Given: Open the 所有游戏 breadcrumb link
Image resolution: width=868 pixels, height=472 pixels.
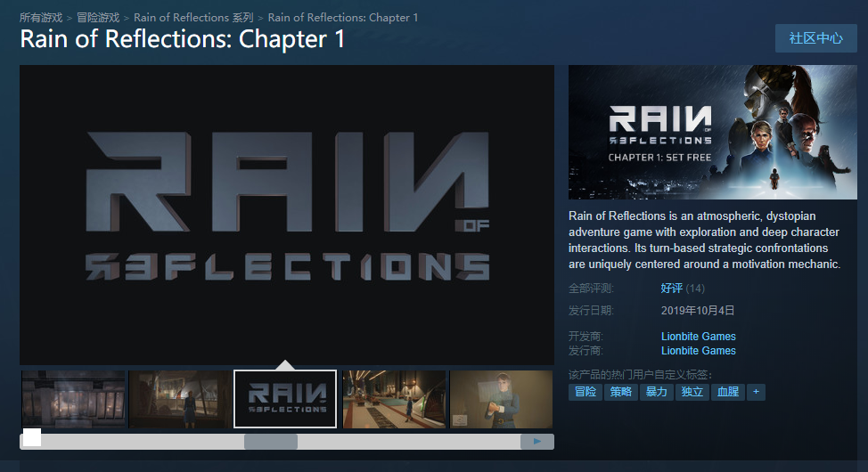Looking at the screenshot, I should tap(41, 18).
